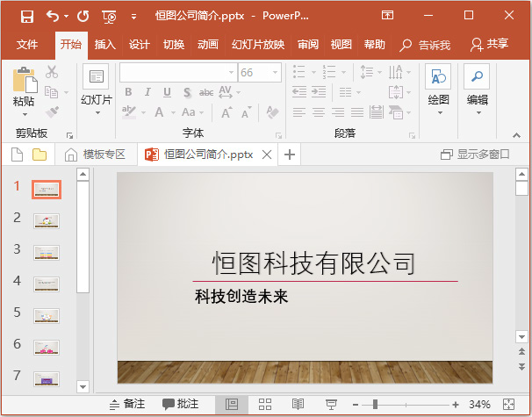This screenshot has width=532, height=417.
Task: Select the Format Painter brush icon
Action: (x=52, y=112)
